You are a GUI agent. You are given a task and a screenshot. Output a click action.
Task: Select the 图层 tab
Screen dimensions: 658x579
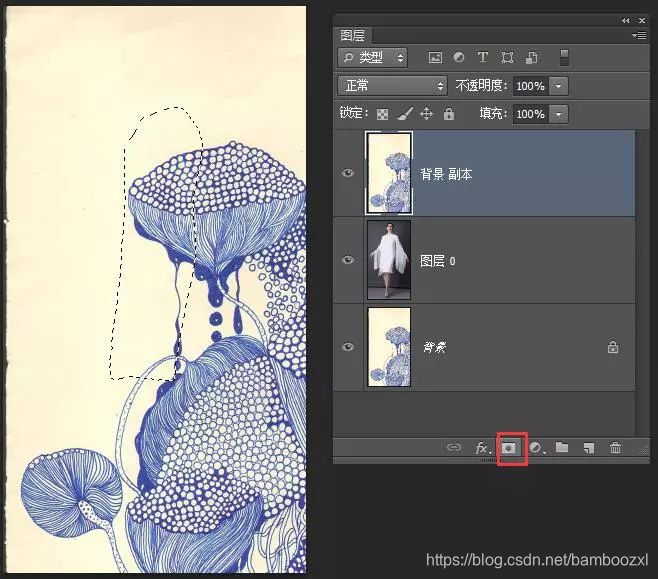(x=352, y=36)
